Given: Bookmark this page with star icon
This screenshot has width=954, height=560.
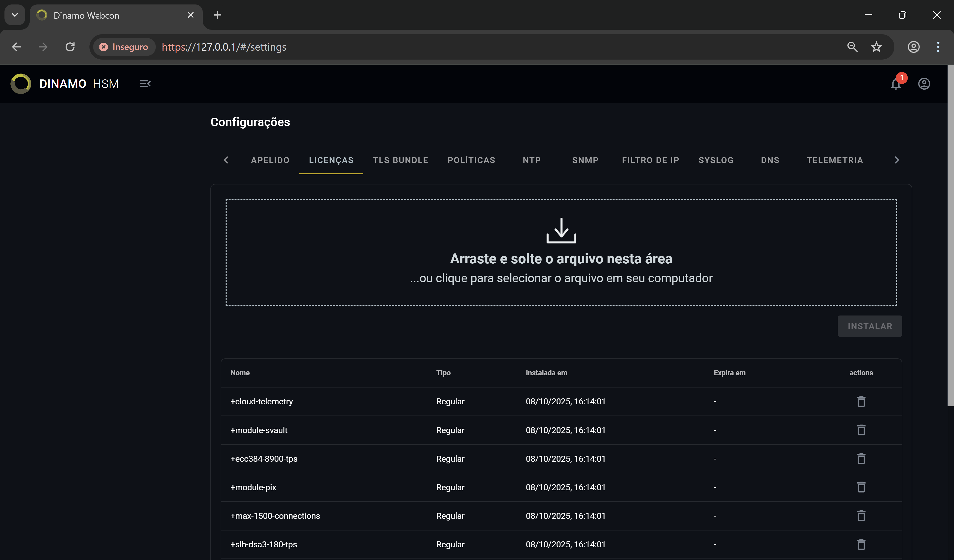Looking at the screenshot, I should (x=876, y=47).
